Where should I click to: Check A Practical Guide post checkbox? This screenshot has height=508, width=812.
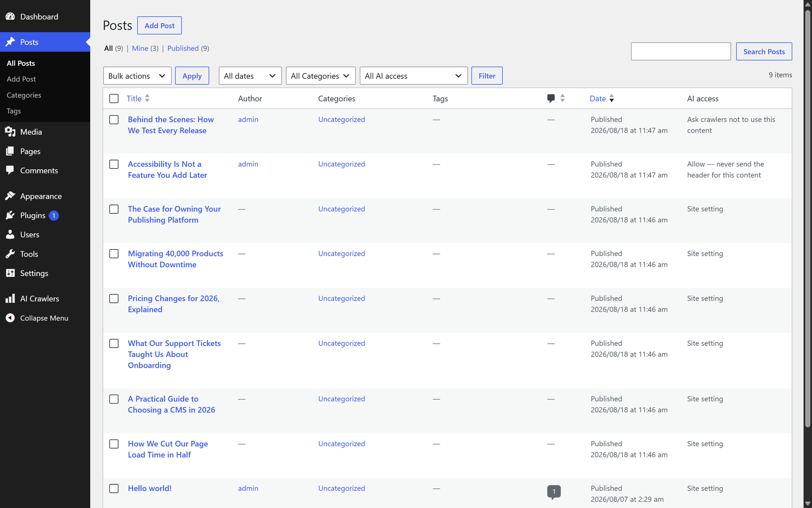click(x=114, y=399)
